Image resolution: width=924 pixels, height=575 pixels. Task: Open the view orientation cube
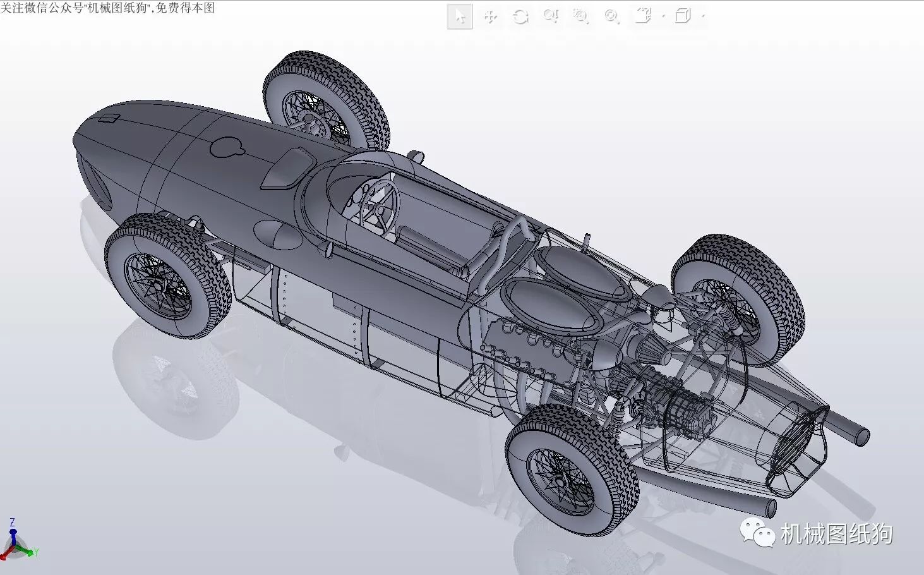pos(643,16)
